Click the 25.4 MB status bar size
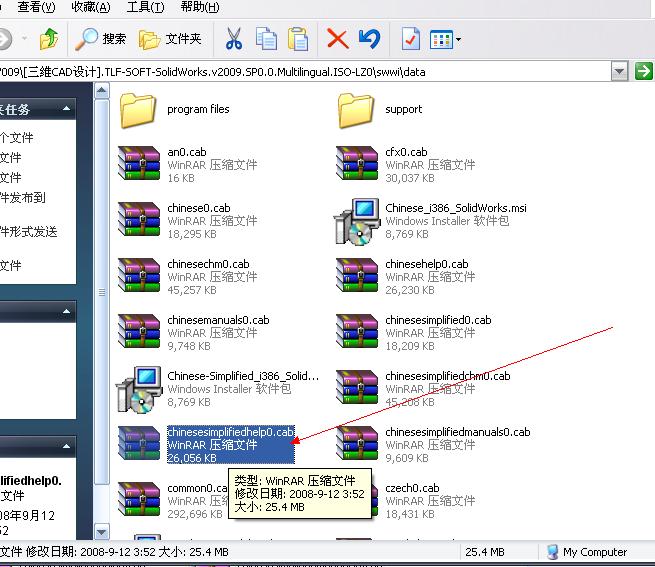This screenshot has height=567, width=655. pos(485,552)
